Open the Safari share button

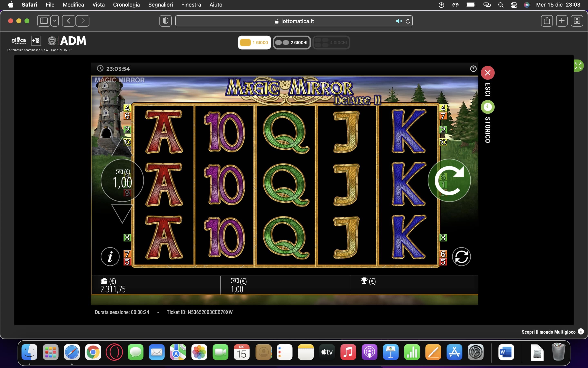[547, 21]
